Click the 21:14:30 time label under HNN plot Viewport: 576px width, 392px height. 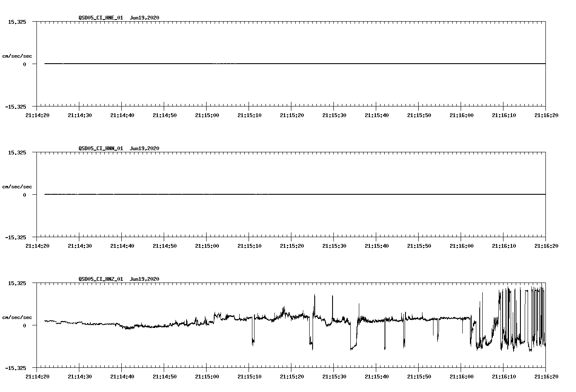(x=80, y=246)
